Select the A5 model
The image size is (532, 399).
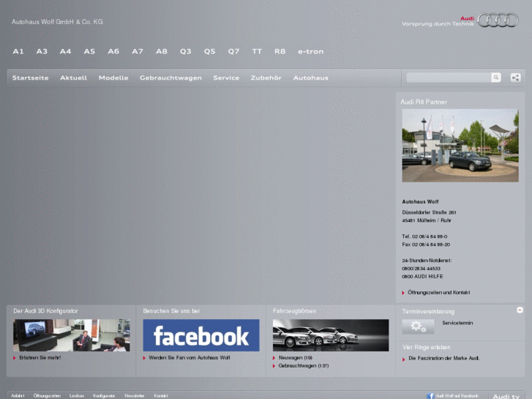coord(89,51)
